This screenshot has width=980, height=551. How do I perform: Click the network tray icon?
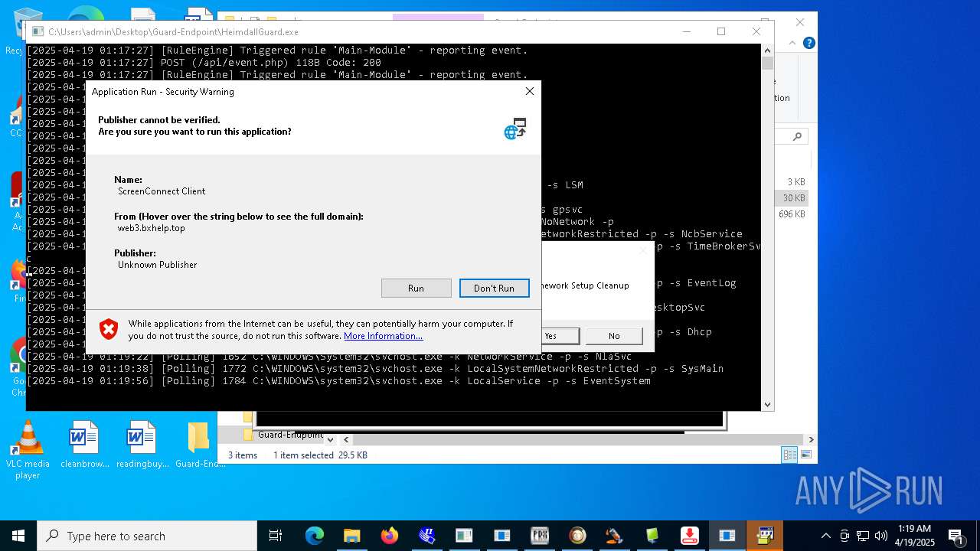863,536
